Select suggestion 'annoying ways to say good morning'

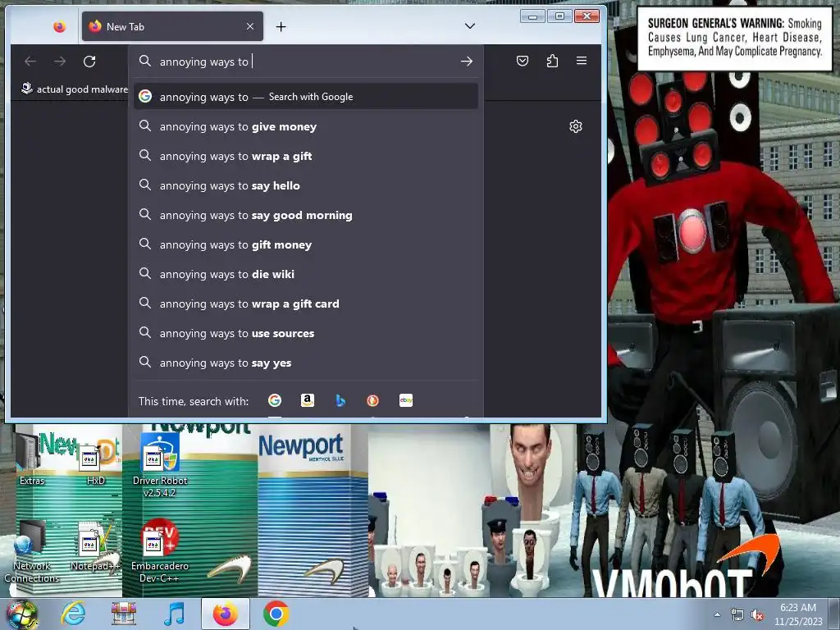(305, 215)
